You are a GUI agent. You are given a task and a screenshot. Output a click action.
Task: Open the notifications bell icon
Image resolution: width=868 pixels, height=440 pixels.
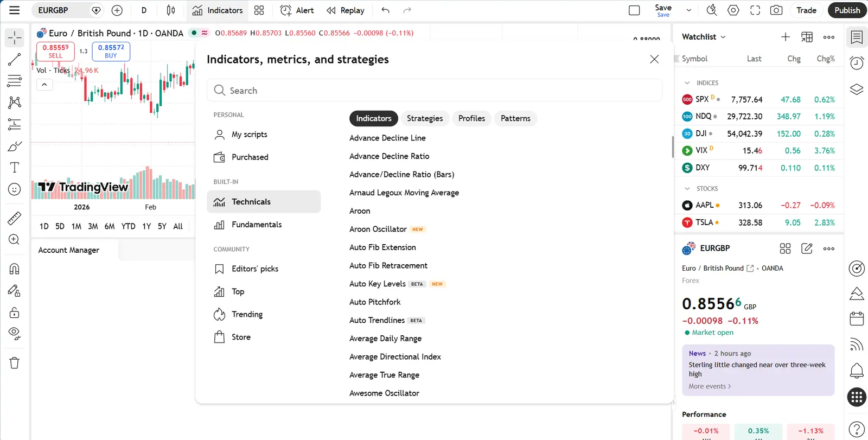pos(857,371)
